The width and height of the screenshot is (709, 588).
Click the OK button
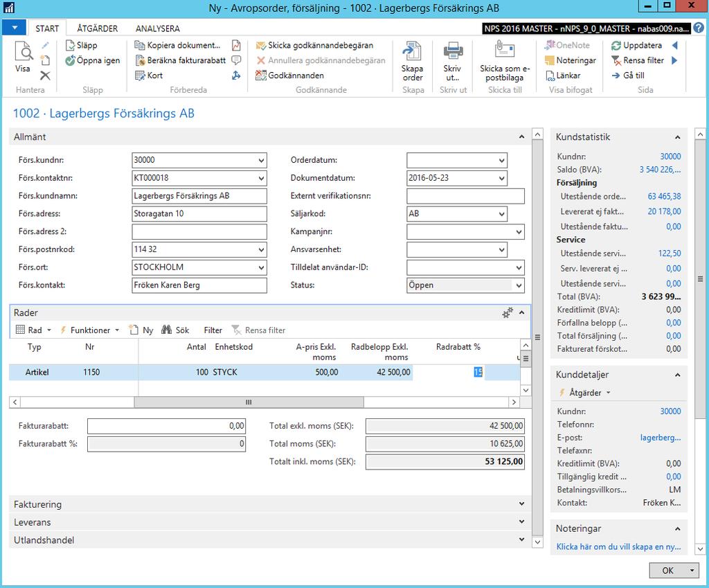point(668,571)
